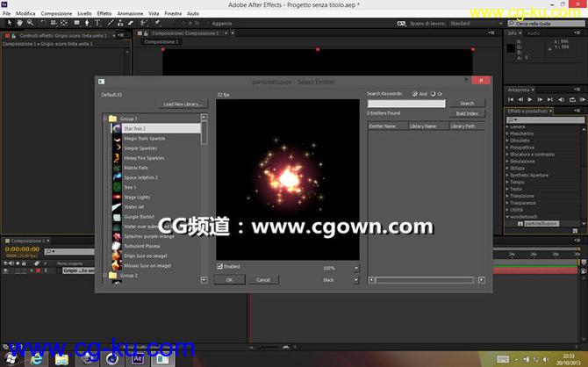Select the Rotation tool
The height and width of the screenshot is (367, 588).
click(x=44, y=23)
